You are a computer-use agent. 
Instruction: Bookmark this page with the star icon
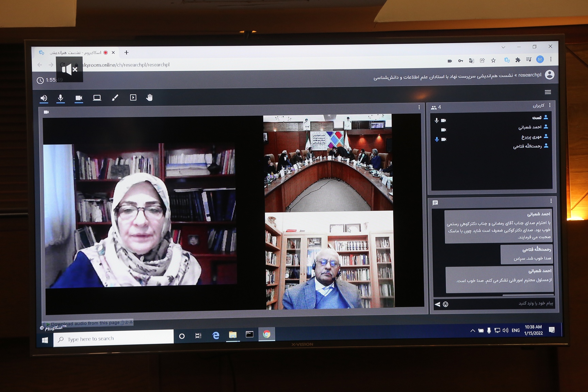point(493,61)
